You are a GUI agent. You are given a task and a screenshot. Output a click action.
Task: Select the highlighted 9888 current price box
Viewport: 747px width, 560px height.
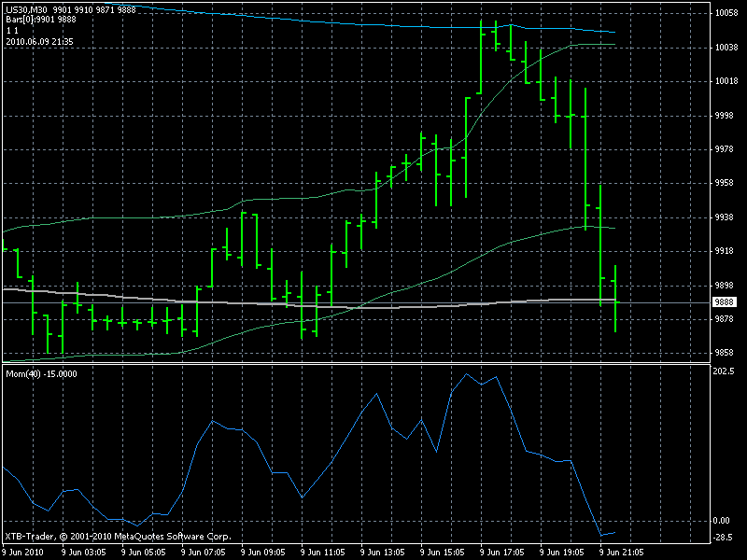(x=725, y=302)
